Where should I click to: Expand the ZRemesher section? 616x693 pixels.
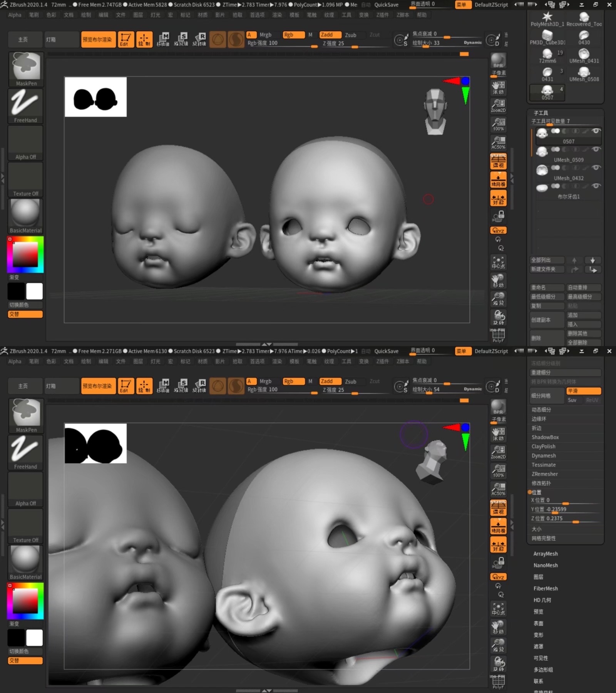point(544,474)
